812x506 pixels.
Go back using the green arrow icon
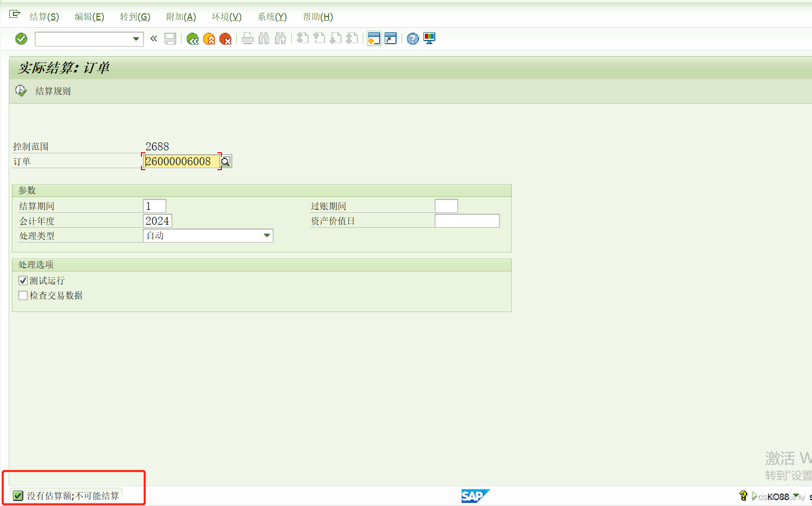point(193,39)
